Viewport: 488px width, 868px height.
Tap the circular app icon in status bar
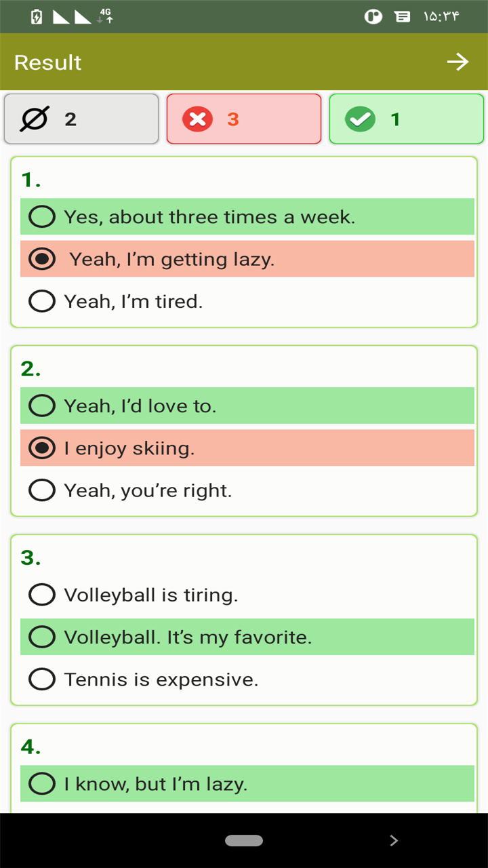(373, 17)
